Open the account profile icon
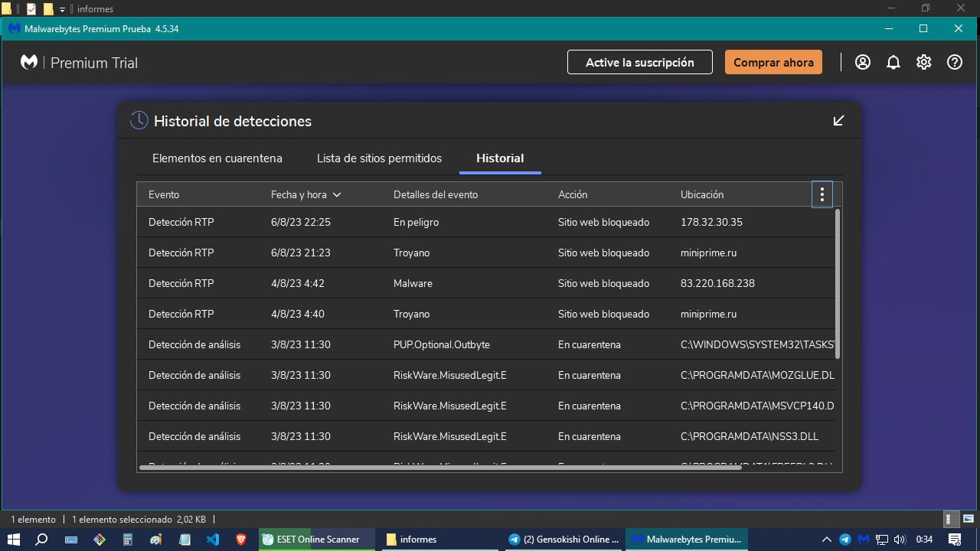The width and height of the screenshot is (980, 551). pyautogui.click(x=863, y=62)
